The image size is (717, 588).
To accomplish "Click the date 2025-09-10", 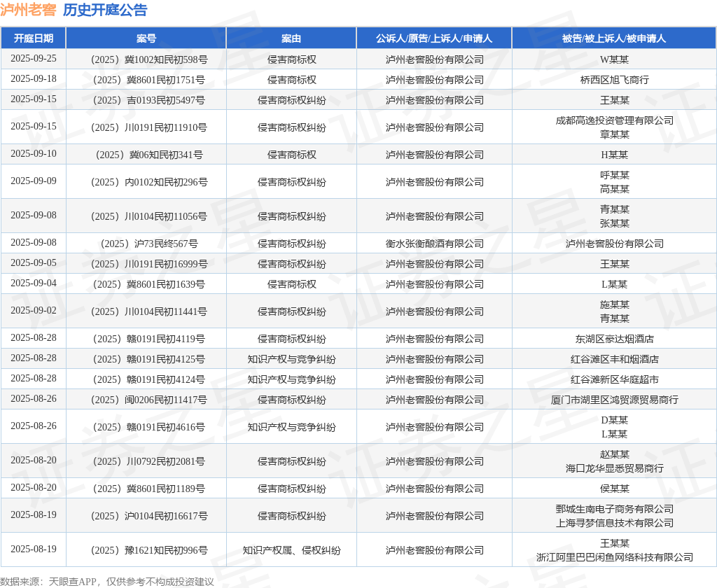I will [34, 153].
